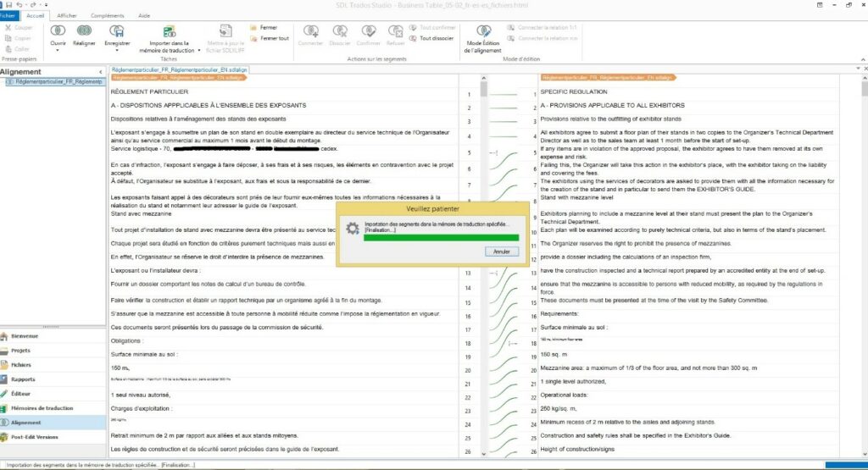The image size is (868, 470).
Task: Click source segment 'RÈGLEMENT PARTICULIER'
Action: click(149, 91)
